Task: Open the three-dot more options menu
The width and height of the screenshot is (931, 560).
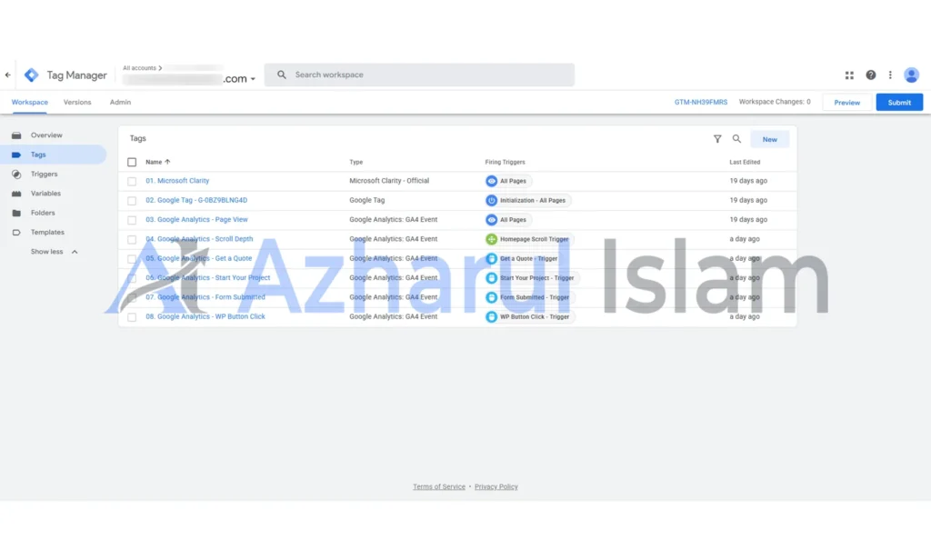Action: (890, 75)
